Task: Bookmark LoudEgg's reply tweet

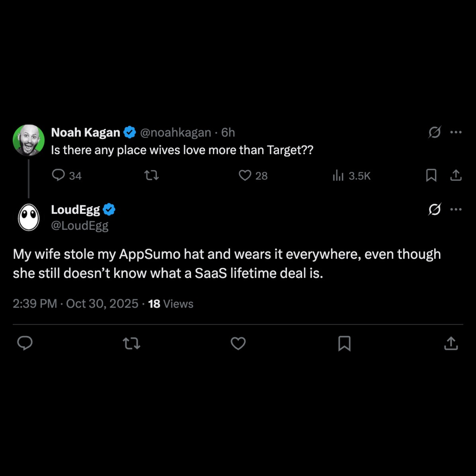Action: pos(344,344)
